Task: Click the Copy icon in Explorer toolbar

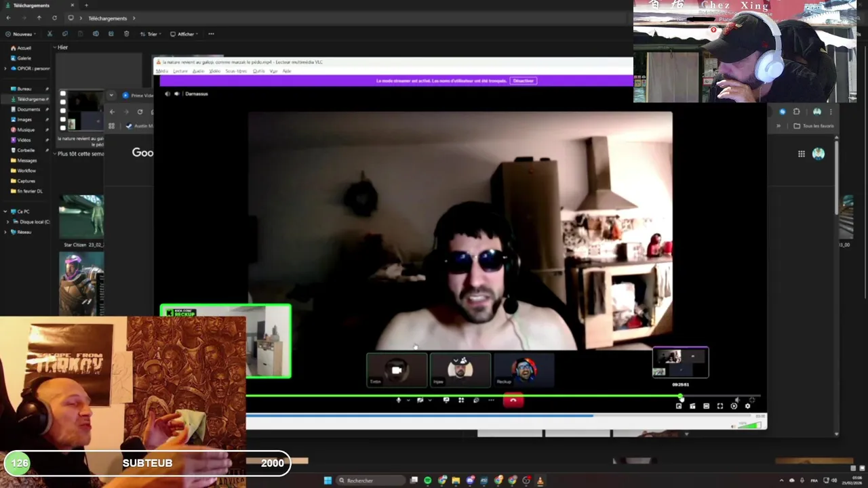Action: (x=65, y=34)
